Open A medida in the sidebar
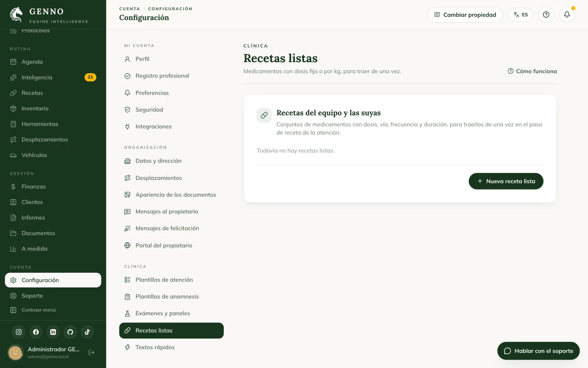Viewport: 588px width, 368px height. tap(53, 249)
